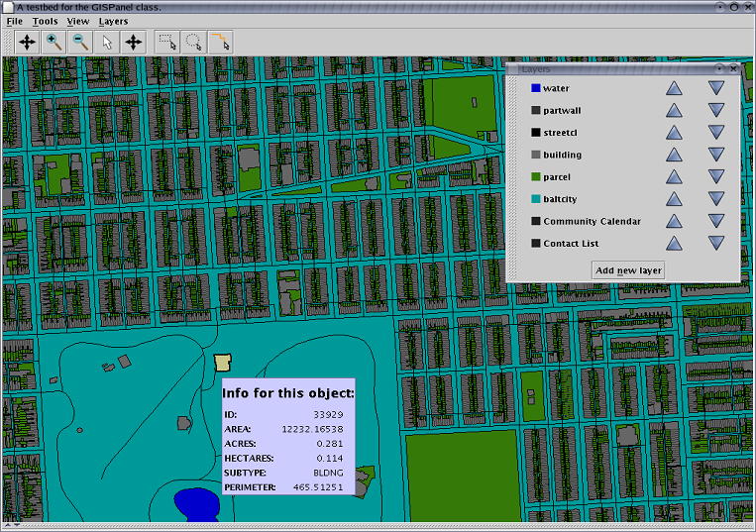Click the four-arrow icon right of the pointer tool

pos(134,42)
